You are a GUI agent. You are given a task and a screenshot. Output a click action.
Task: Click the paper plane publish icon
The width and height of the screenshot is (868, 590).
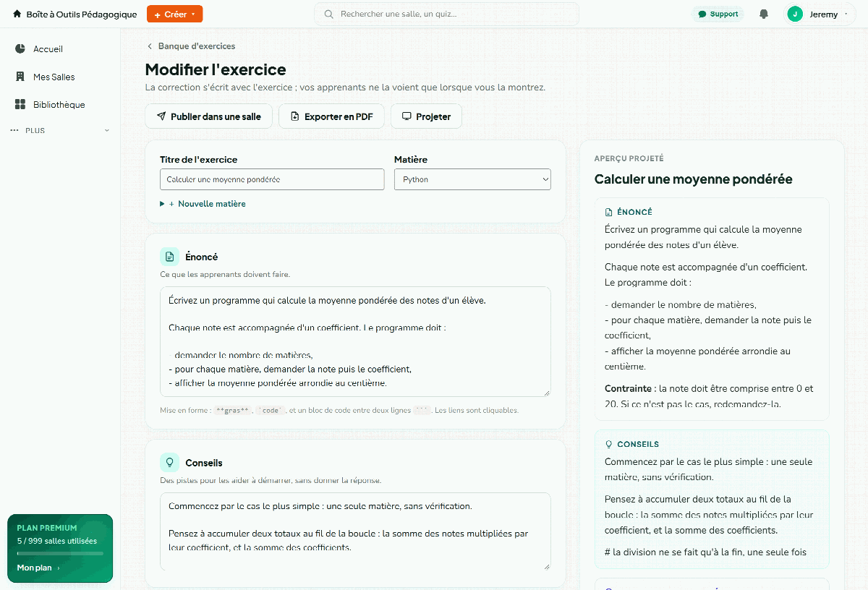(161, 116)
